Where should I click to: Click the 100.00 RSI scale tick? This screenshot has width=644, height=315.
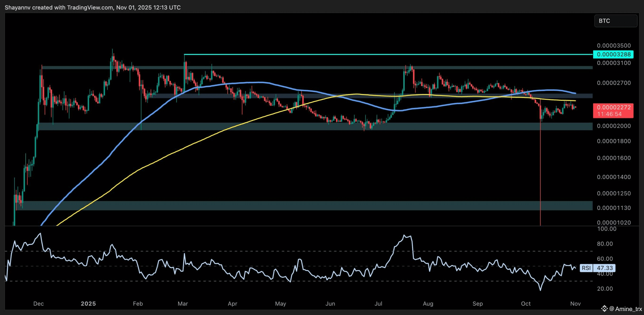tap(607, 229)
